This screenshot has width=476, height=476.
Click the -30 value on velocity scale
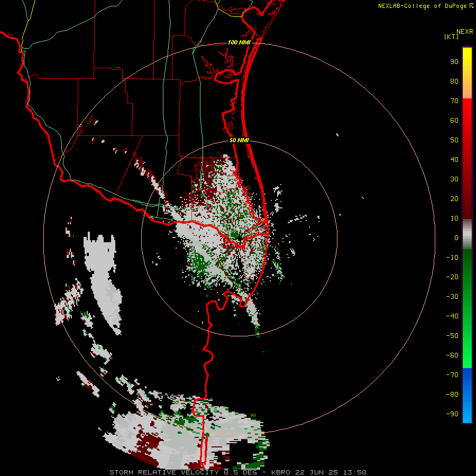tap(452, 297)
